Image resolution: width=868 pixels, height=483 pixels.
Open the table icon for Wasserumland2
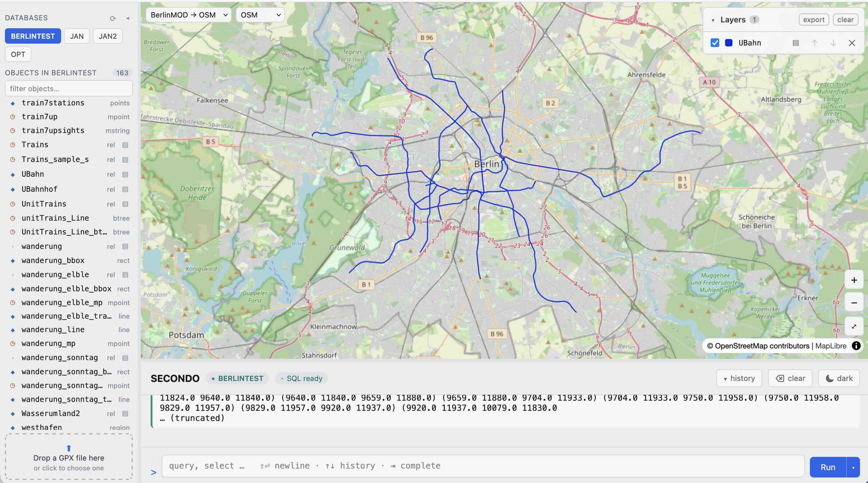pyautogui.click(x=125, y=414)
